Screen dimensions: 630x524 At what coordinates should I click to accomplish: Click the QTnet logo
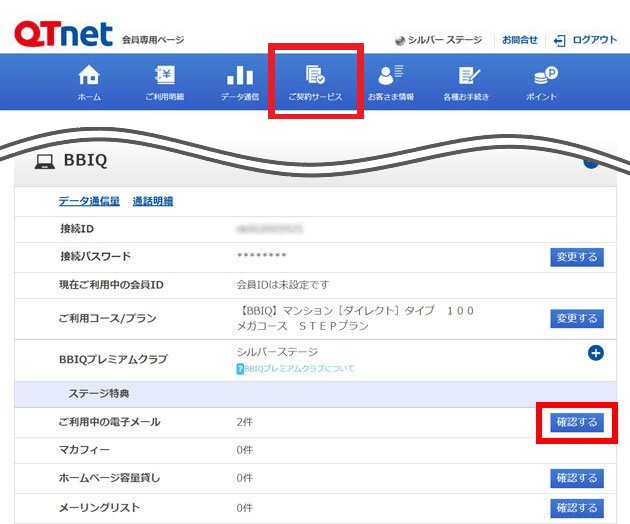tap(64, 36)
